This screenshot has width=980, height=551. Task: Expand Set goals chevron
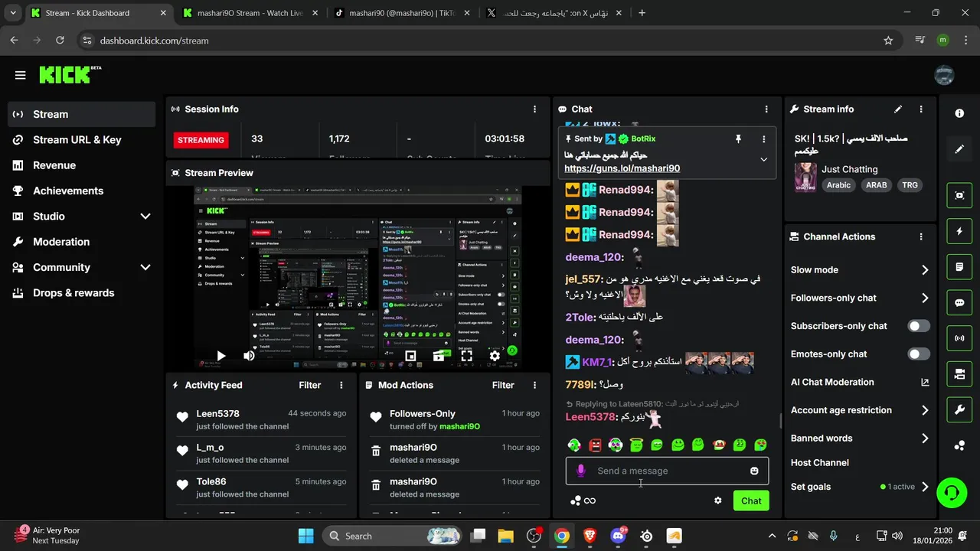[925, 487]
